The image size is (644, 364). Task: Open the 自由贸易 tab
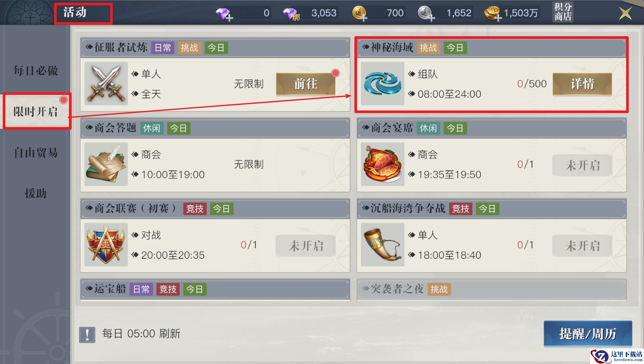click(36, 153)
